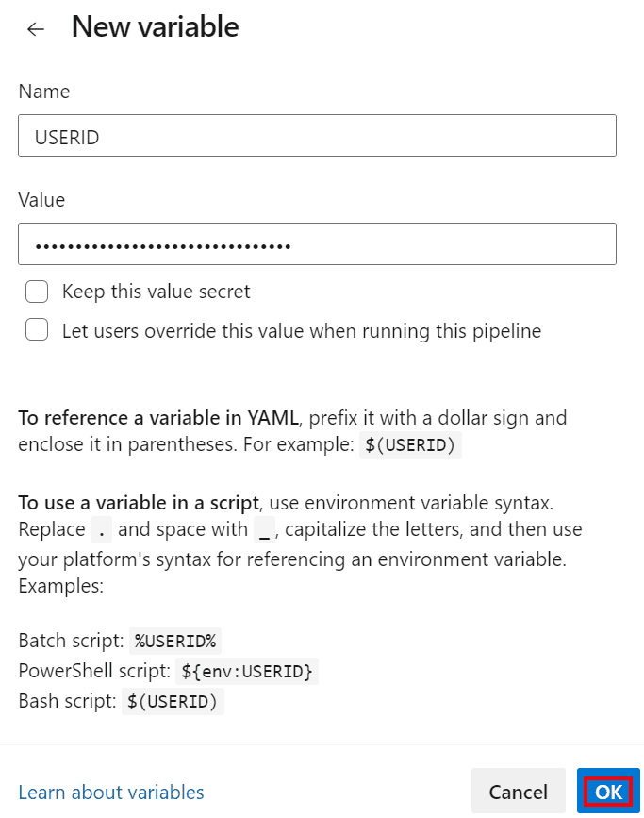Viewport: 644px width, 818px height.
Task: Click the Name label above the field
Action: [43, 92]
